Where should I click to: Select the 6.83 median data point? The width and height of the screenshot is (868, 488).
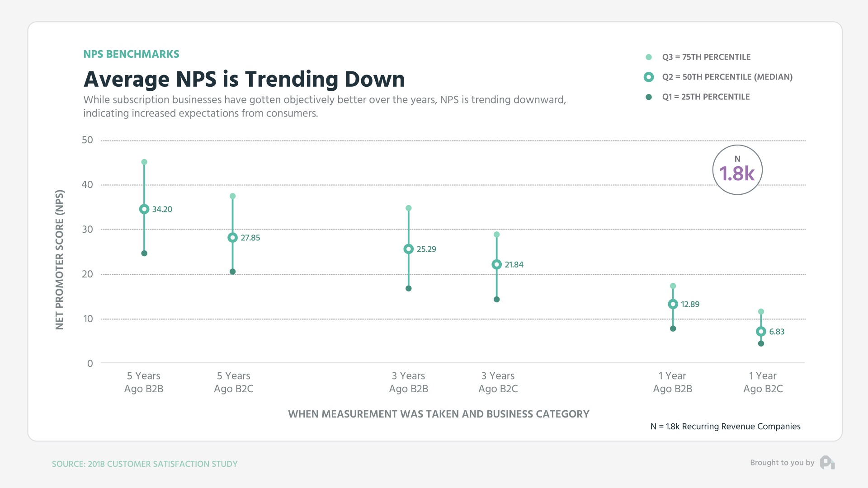pyautogui.click(x=761, y=332)
